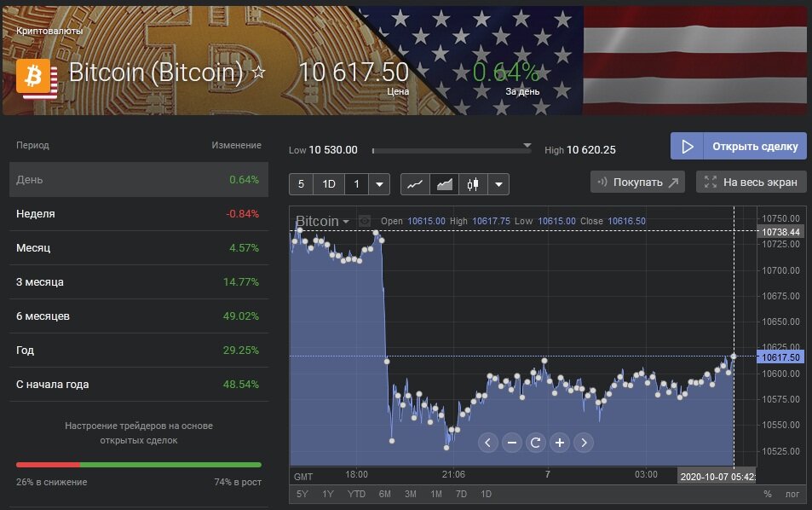Select the candlestick chart type icon
This screenshot has width=812, height=510.
(473, 183)
